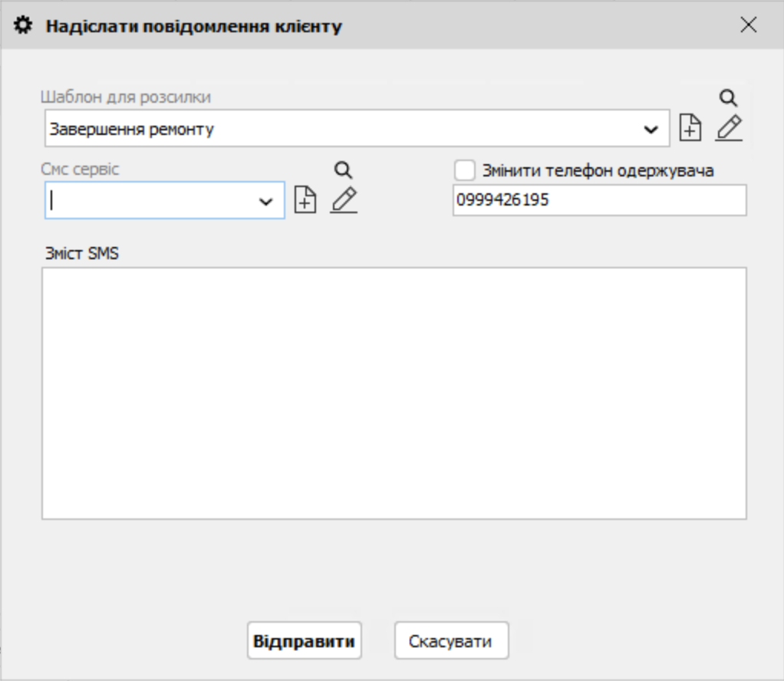
Task: Create a new mailing template
Action: [690, 129]
